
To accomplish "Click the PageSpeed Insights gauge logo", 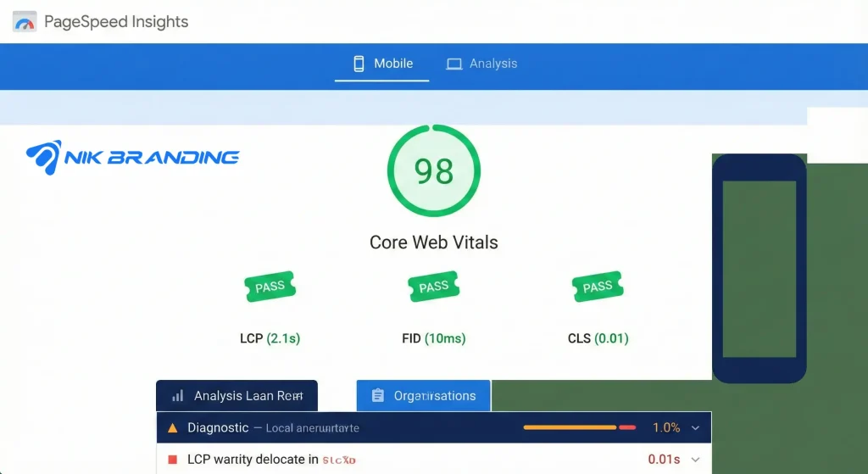I will click(x=25, y=21).
